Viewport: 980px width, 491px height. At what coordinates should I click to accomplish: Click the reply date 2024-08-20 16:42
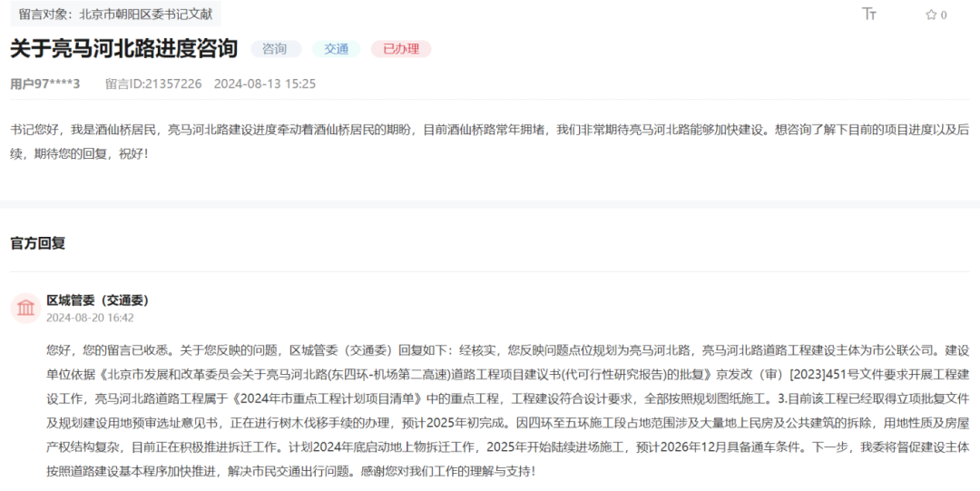(x=90, y=318)
